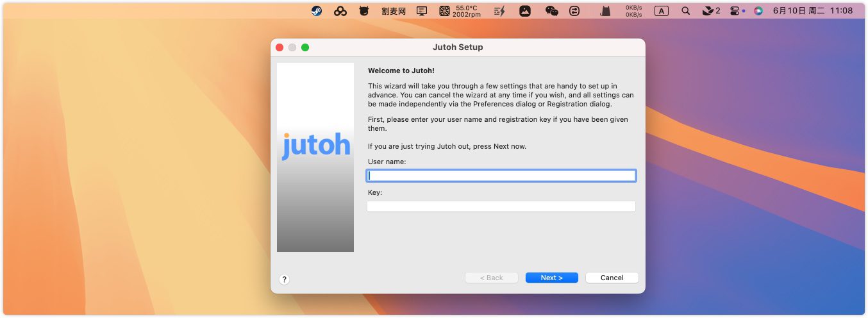Open Control Center from menu bar

735,11
